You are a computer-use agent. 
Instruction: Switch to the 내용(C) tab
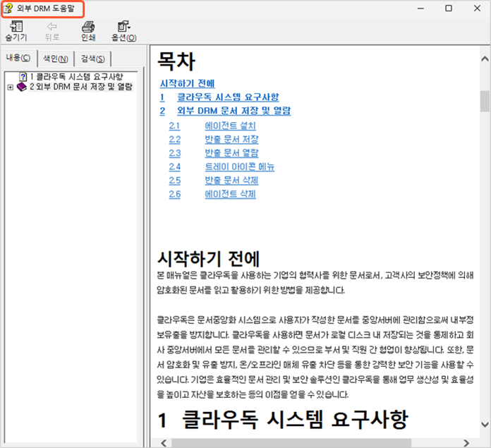click(x=18, y=58)
